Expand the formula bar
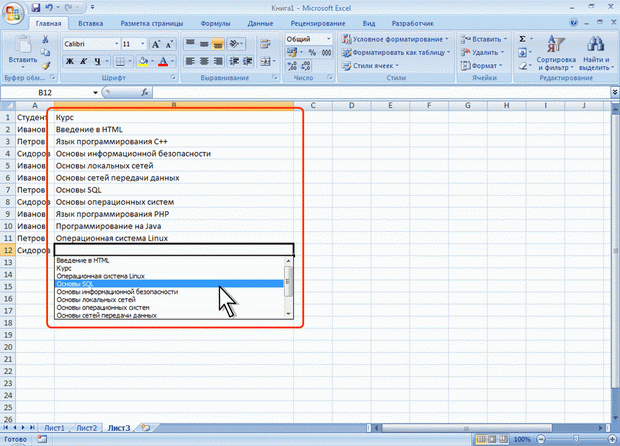The width and height of the screenshot is (620, 446). pos(615,93)
